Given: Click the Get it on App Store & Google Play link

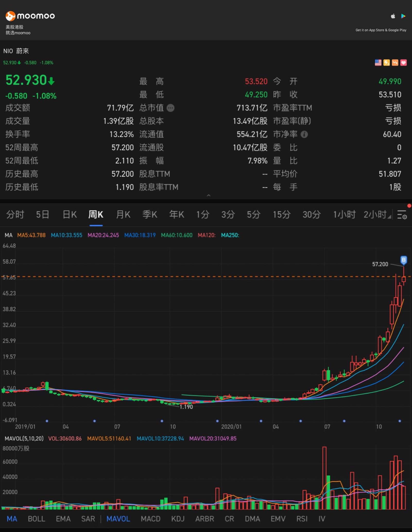Looking at the screenshot, I should [x=381, y=30].
